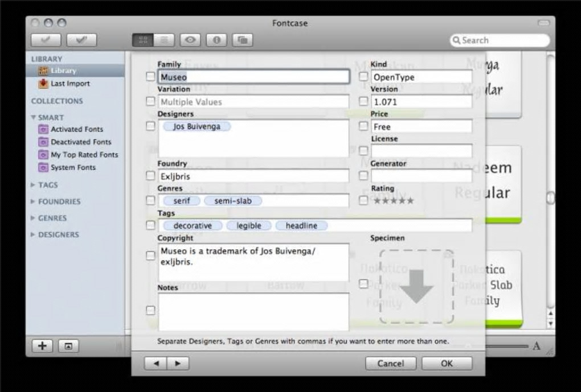Click the Activated Fonts folder icon

tap(43, 129)
